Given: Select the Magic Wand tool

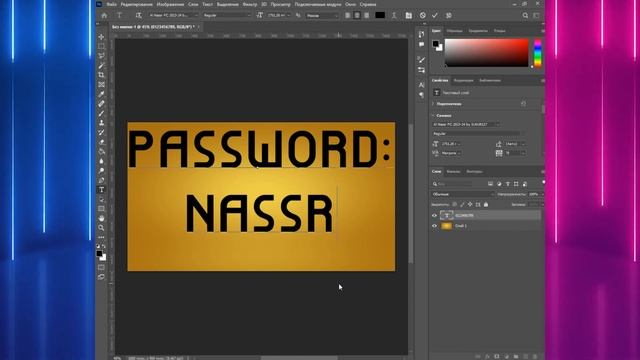Looking at the screenshot, I should [101, 65].
